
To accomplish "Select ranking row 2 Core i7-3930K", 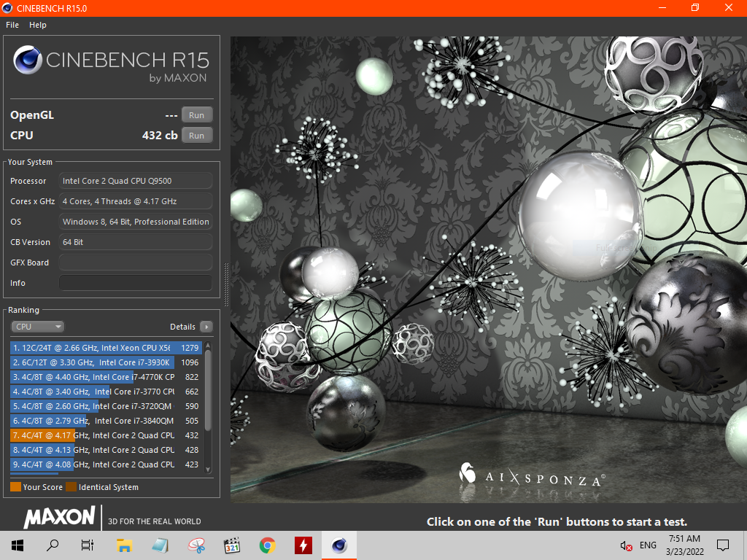I will tap(106, 362).
